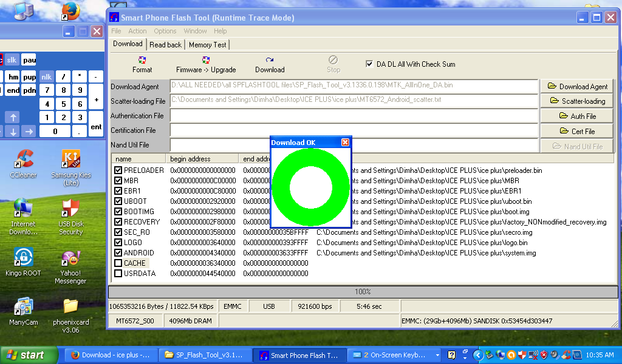Toggle the DA DL All With Check Sum checkbox
622x364 pixels.
pyautogui.click(x=369, y=64)
